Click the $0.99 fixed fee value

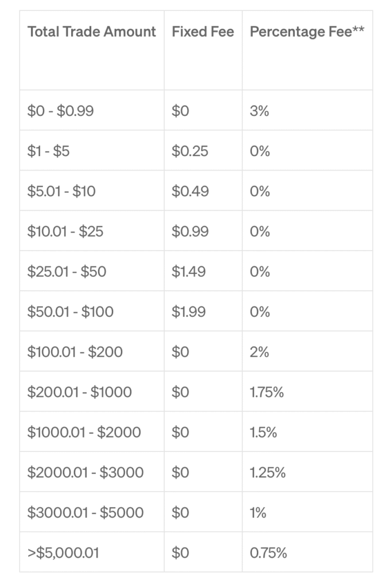190,231
